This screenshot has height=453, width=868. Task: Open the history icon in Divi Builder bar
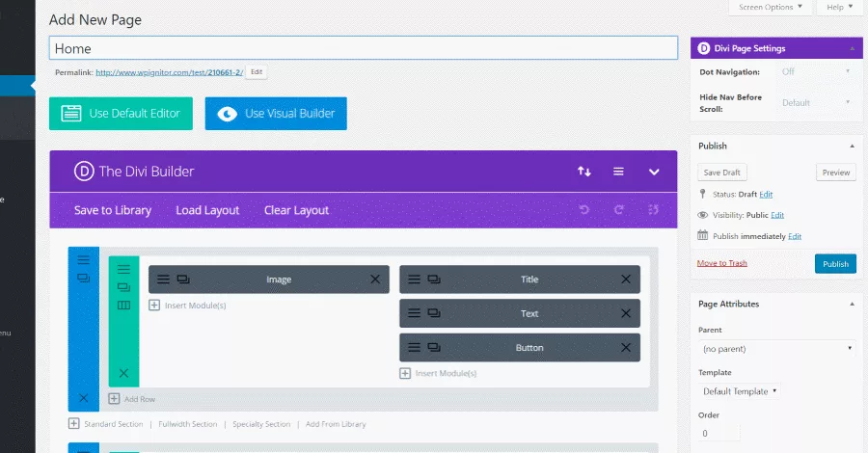[x=653, y=209]
